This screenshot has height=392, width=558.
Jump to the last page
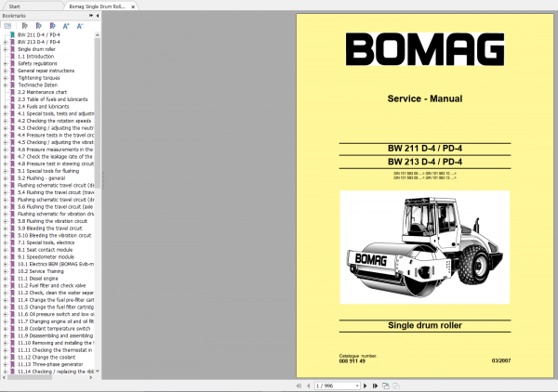click(x=375, y=385)
